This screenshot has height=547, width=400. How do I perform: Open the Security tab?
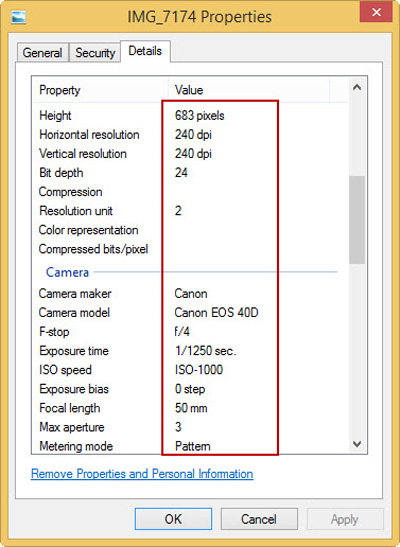(x=95, y=53)
